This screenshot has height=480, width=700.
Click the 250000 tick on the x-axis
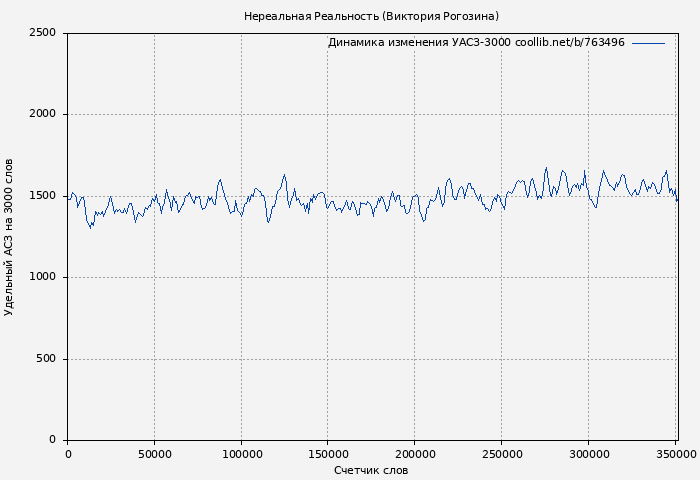(501, 454)
